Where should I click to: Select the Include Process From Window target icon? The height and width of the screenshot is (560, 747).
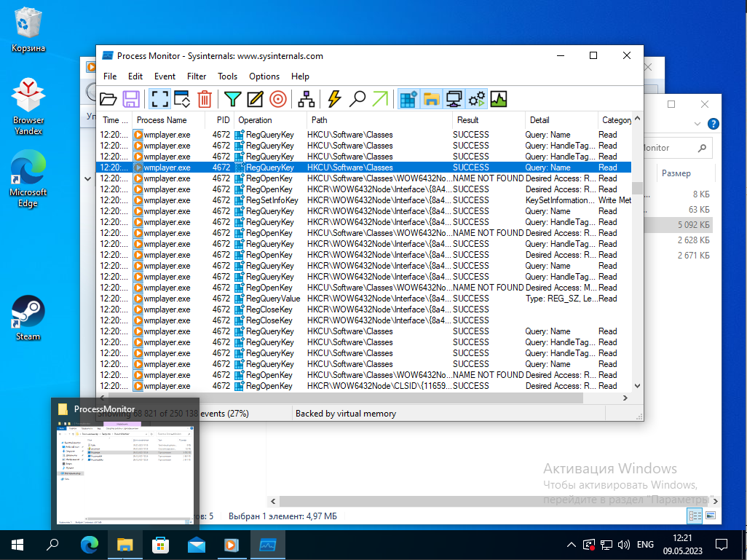[277, 99]
